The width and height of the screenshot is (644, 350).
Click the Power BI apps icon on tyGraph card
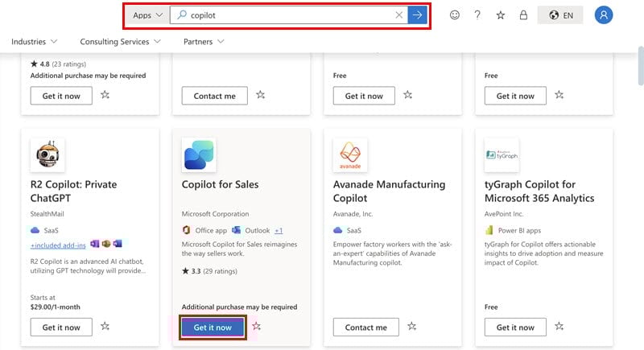[x=489, y=230]
